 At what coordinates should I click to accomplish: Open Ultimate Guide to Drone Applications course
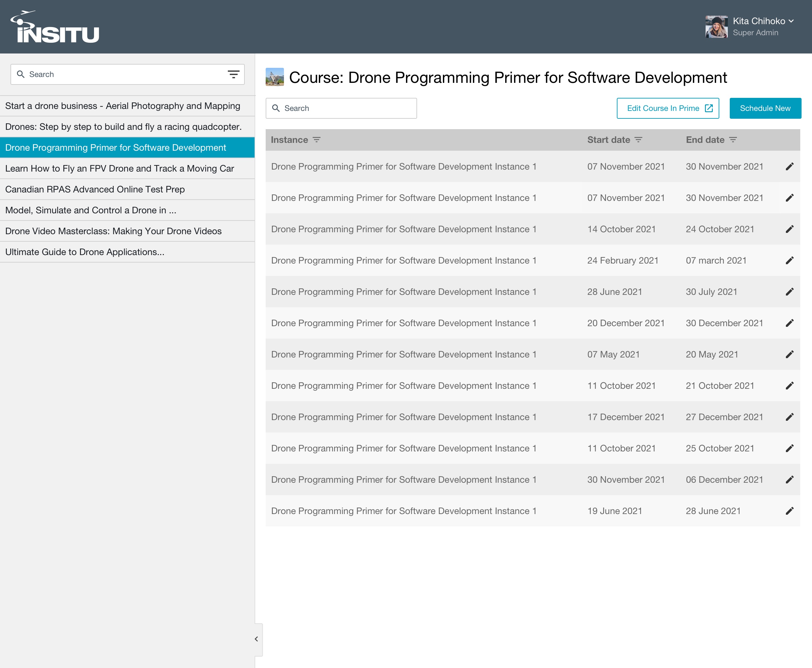127,252
